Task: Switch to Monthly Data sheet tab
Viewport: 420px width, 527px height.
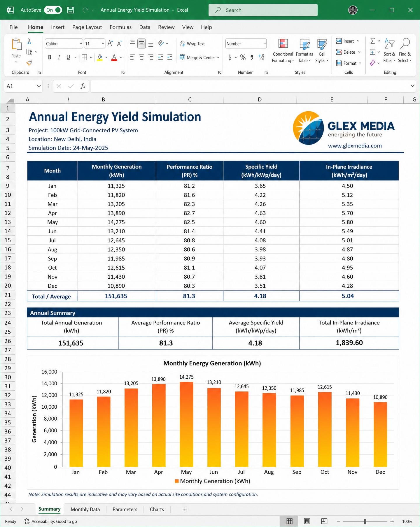Action: [85, 509]
